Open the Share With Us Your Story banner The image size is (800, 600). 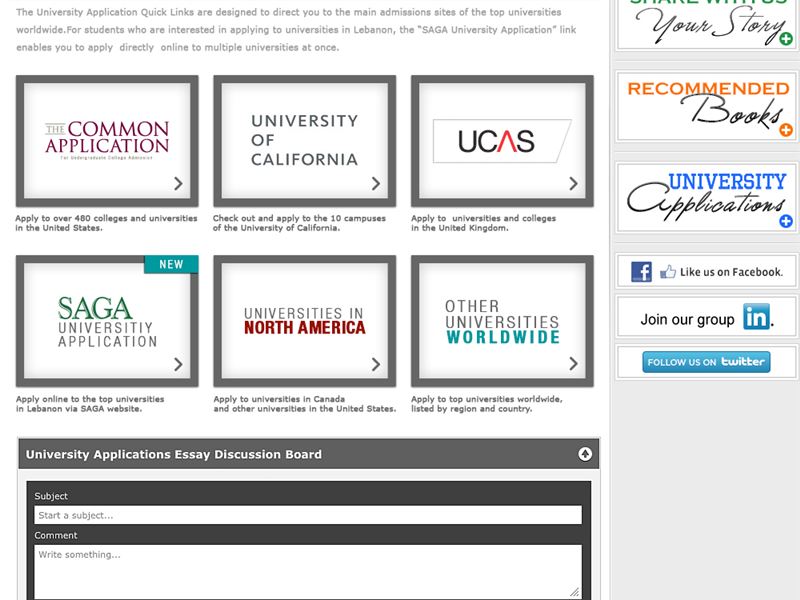(x=707, y=24)
